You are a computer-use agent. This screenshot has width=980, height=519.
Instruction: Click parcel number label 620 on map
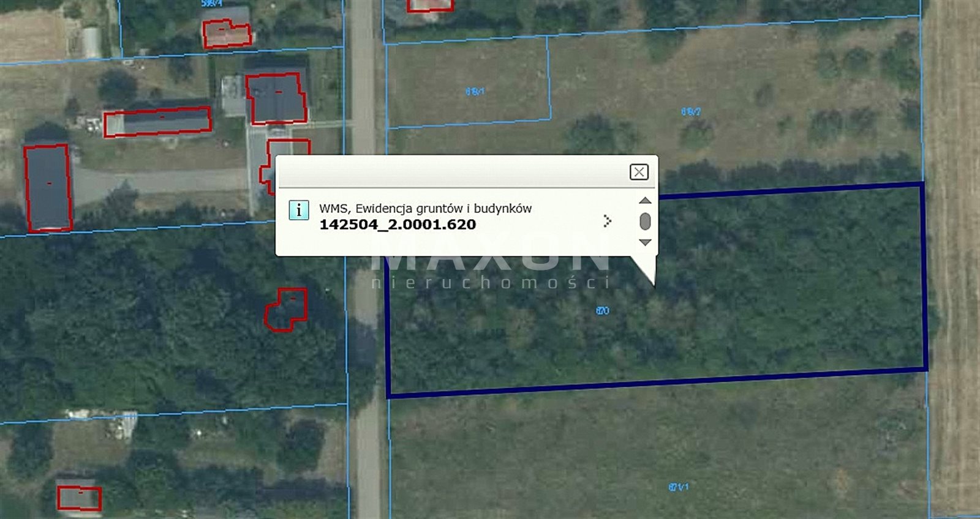[x=602, y=311]
